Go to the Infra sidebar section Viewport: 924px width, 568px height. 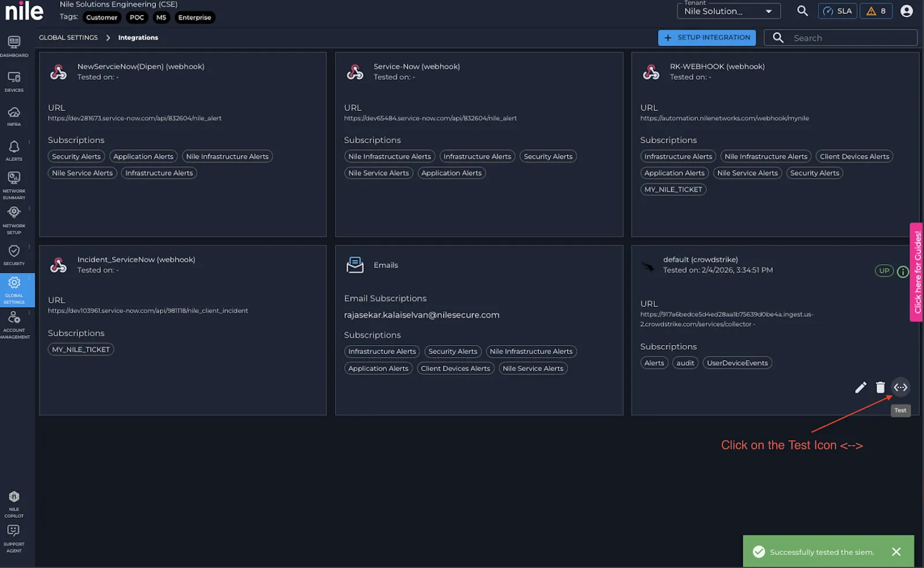click(14, 116)
